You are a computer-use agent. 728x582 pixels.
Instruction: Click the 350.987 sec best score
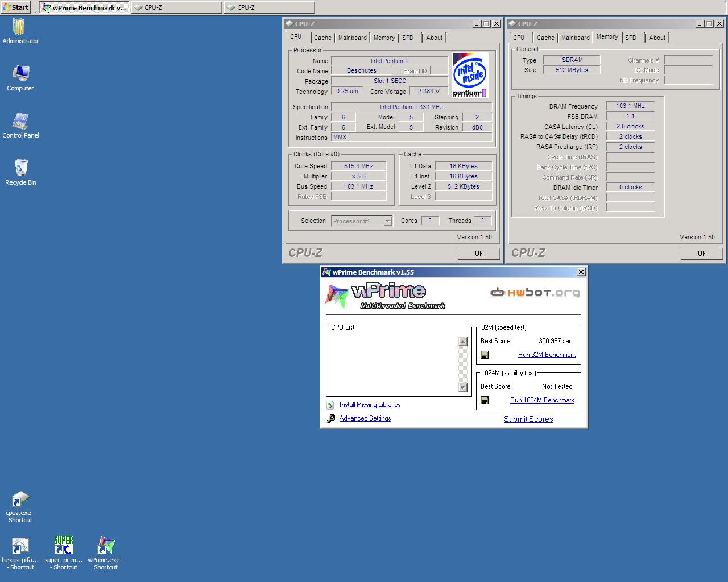coord(555,341)
